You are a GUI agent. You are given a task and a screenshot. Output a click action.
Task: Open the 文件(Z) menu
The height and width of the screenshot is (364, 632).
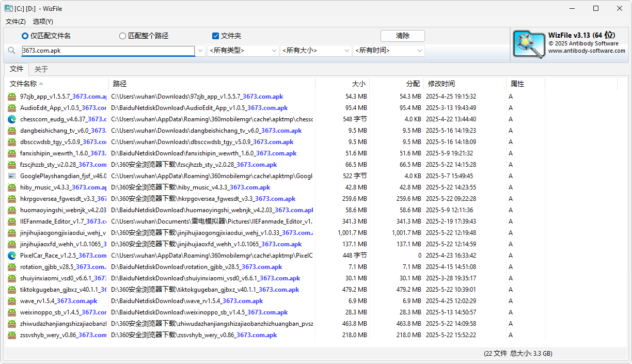click(x=15, y=22)
